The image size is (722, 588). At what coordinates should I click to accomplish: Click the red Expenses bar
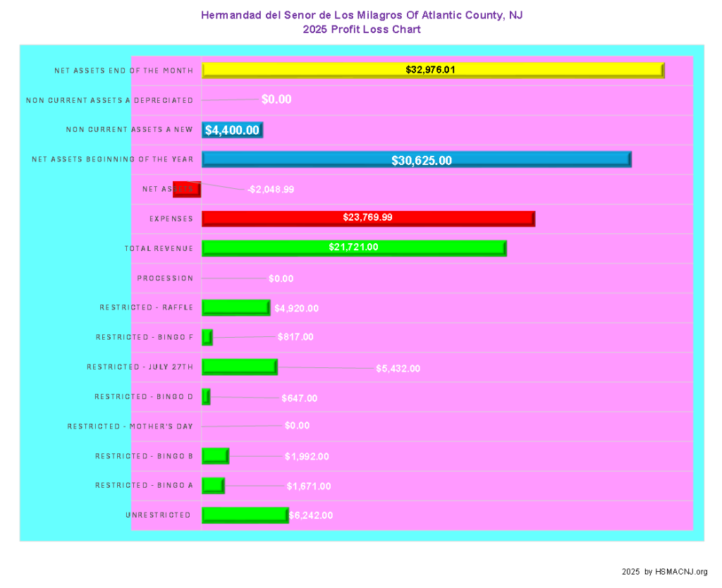(367, 219)
